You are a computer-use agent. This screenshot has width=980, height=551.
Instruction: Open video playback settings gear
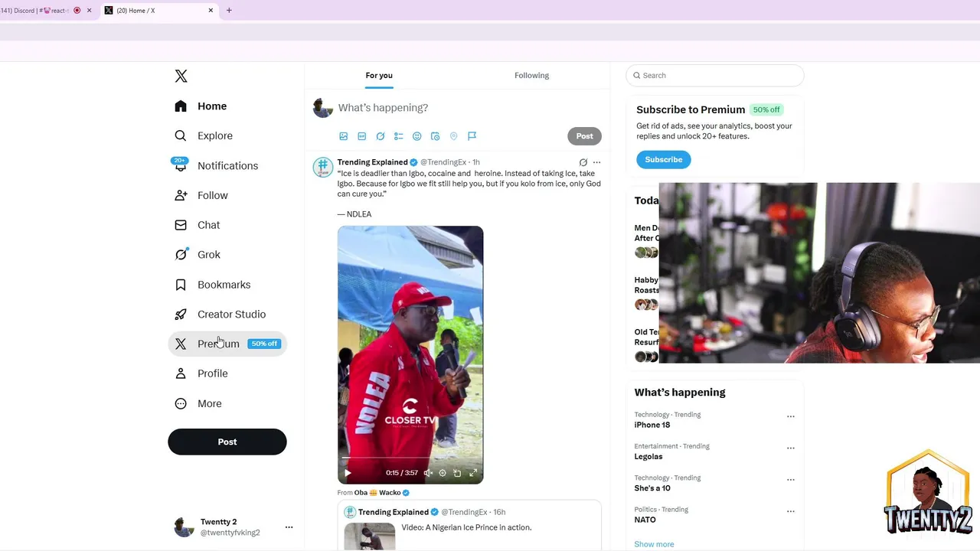tap(443, 473)
